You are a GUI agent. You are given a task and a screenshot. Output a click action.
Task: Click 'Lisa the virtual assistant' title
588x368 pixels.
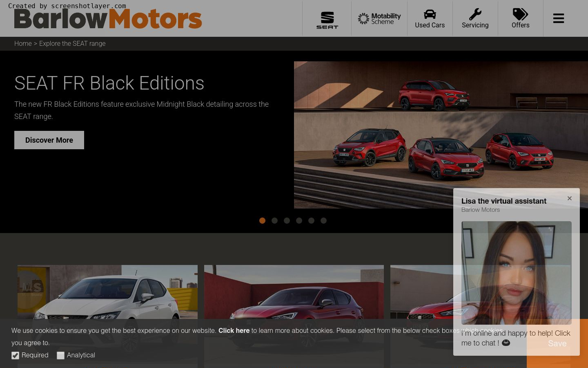(504, 201)
